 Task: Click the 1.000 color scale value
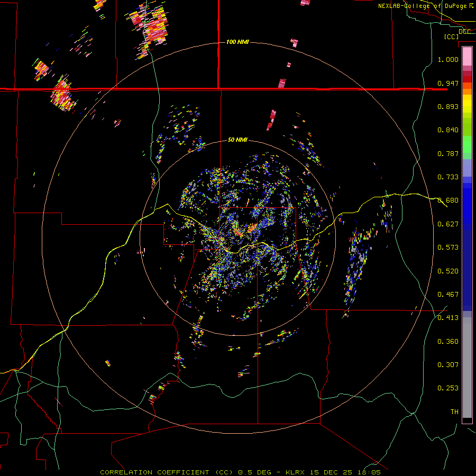(x=448, y=59)
